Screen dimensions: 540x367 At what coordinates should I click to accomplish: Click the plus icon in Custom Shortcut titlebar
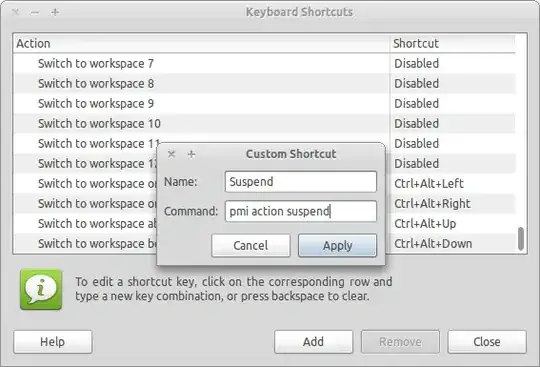(x=191, y=154)
